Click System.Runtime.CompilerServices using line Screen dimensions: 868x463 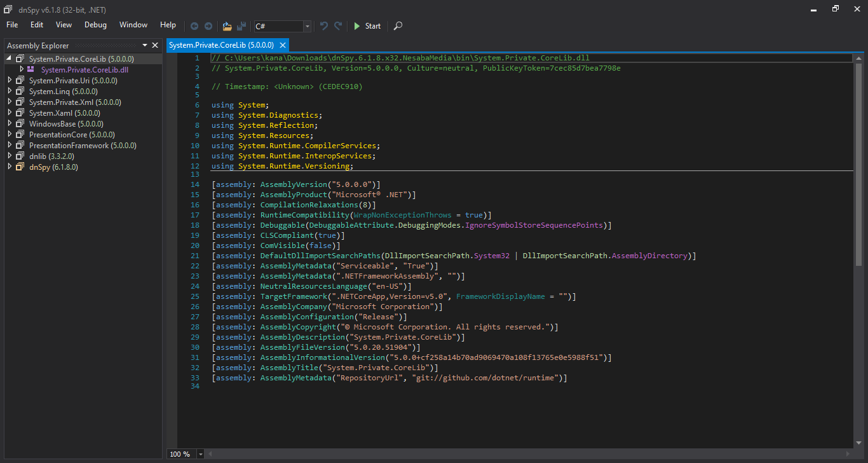click(295, 146)
